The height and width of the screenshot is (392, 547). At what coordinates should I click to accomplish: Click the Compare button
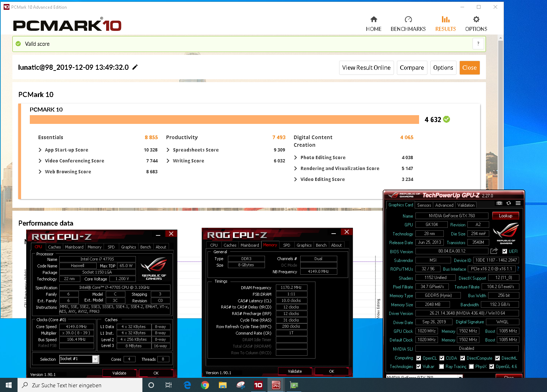tap(412, 68)
